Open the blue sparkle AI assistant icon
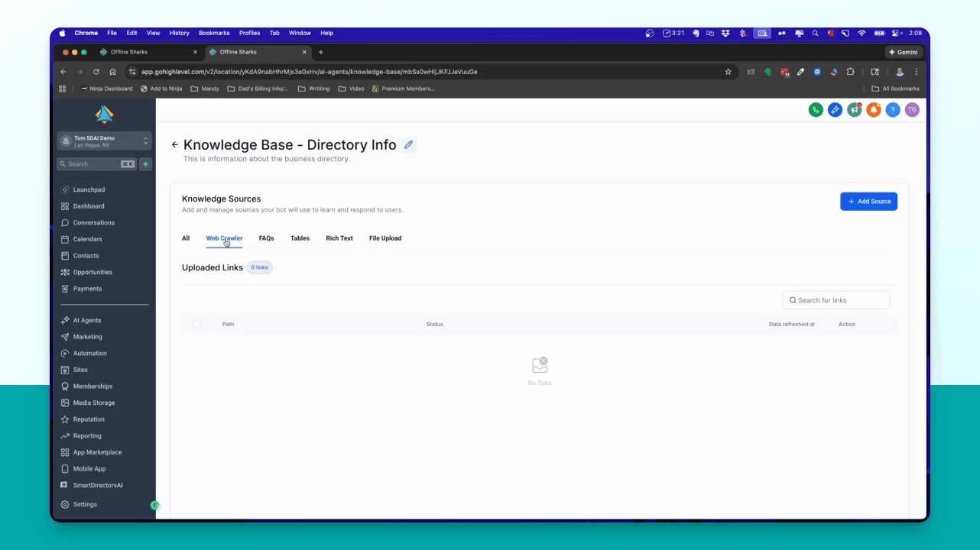The image size is (980, 550). tap(835, 110)
